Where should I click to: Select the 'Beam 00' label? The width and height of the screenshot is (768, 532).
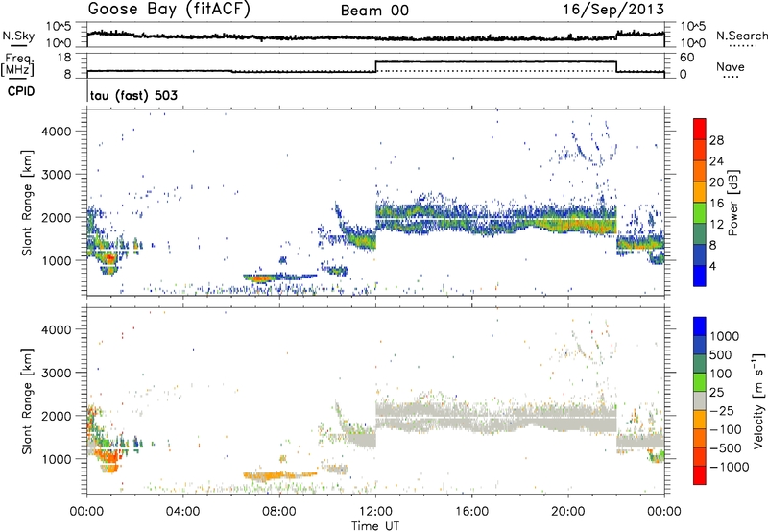(x=374, y=11)
